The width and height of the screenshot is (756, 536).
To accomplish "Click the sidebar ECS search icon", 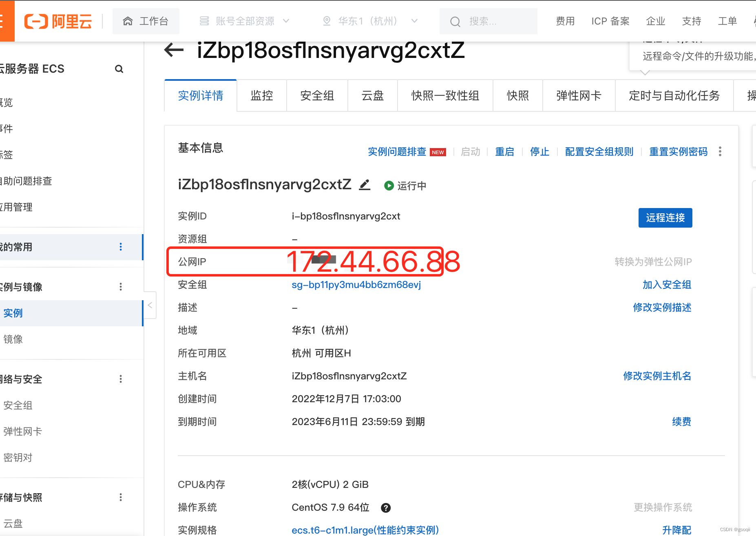I will (119, 69).
